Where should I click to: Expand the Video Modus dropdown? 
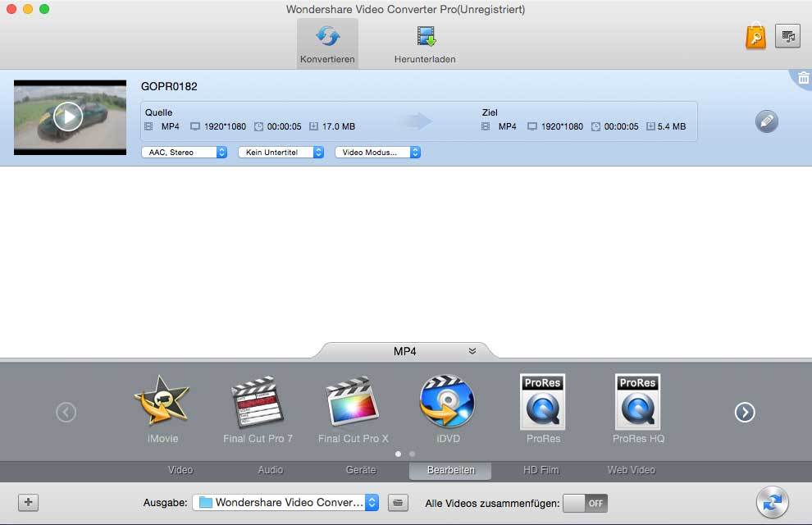point(377,152)
